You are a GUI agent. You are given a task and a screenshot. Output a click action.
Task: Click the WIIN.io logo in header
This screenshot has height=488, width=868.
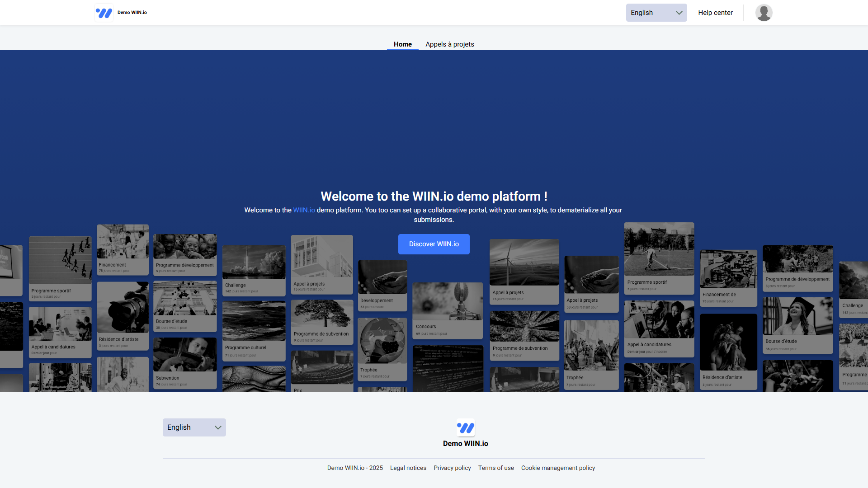pos(104,13)
